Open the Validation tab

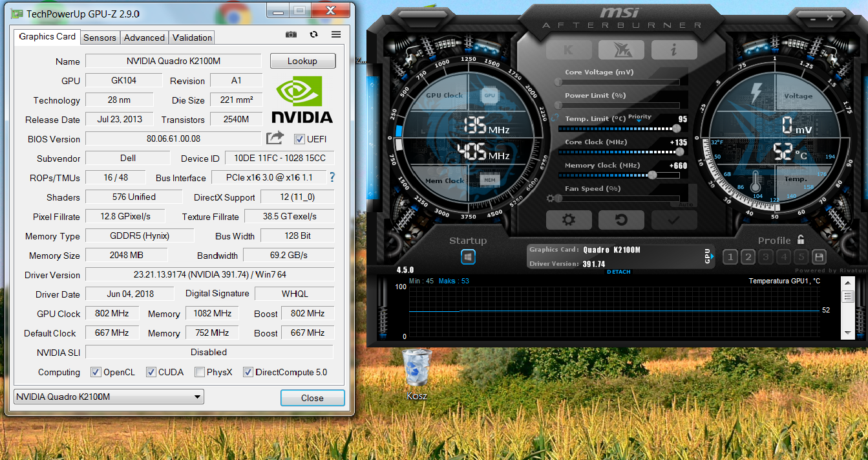coord(192,38)
